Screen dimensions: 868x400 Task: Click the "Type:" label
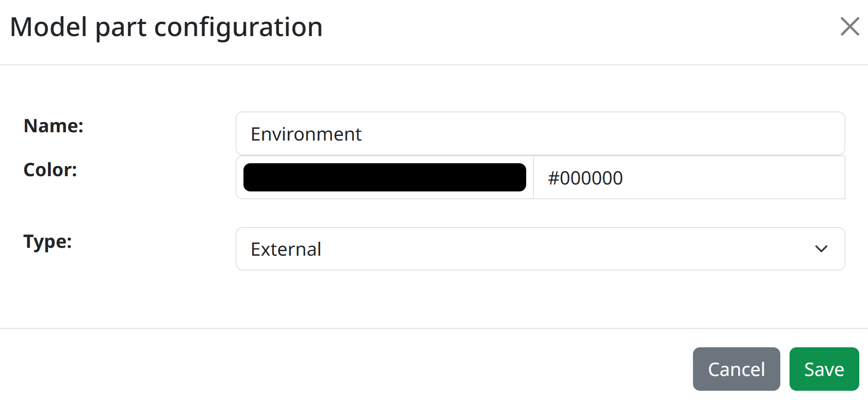[x=48, y=241]
